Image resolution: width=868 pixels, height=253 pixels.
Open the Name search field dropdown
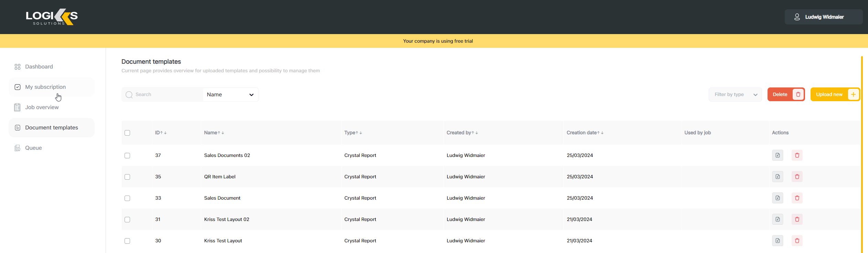pyautogui.click(x=230, y=95)
